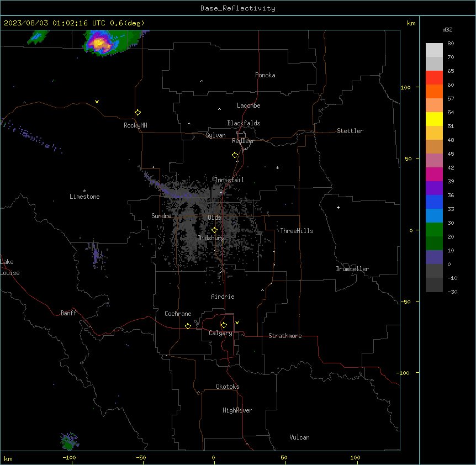Click the asterisk marker above Limestone
The height and width of the screenshot is (465, 476).
pyautogui.click(x=84, y=191)
